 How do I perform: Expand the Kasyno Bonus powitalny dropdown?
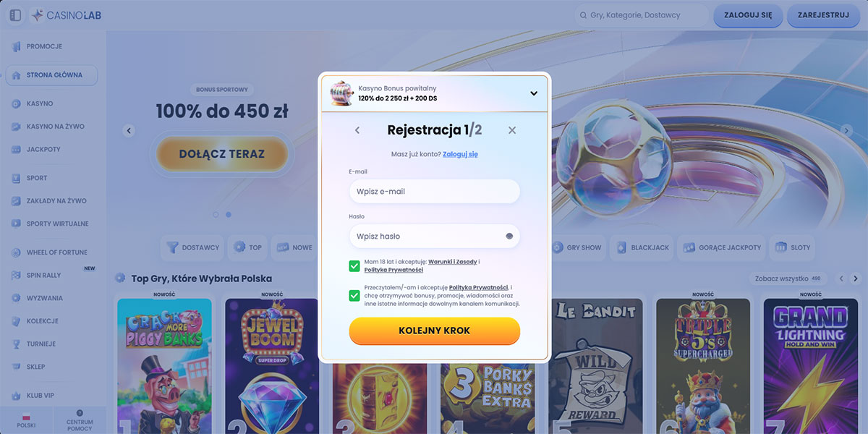[534, 93]
